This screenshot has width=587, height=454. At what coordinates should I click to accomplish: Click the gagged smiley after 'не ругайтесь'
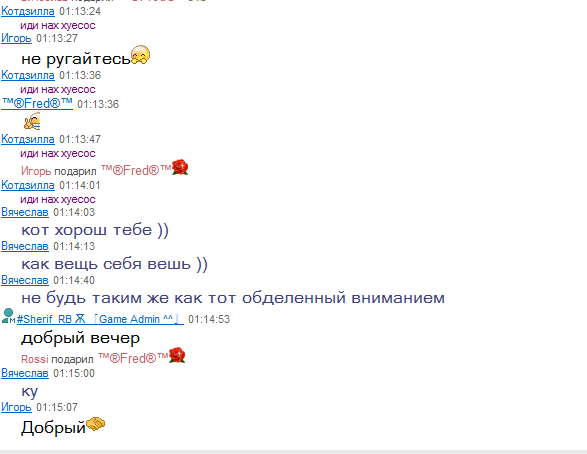[x=140, y=55]
